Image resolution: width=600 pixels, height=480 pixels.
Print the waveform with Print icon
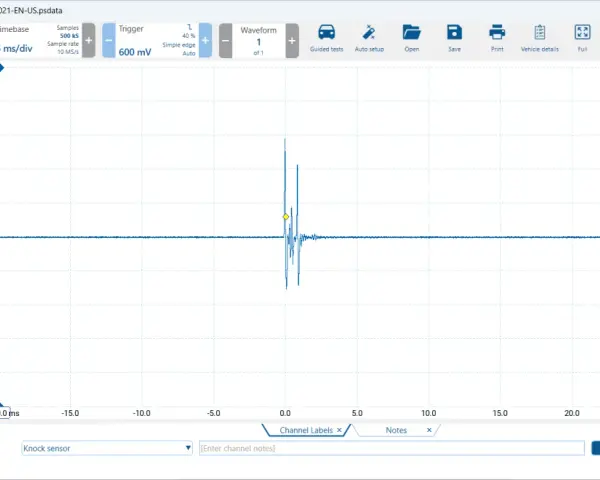click(x=497, y=38)
